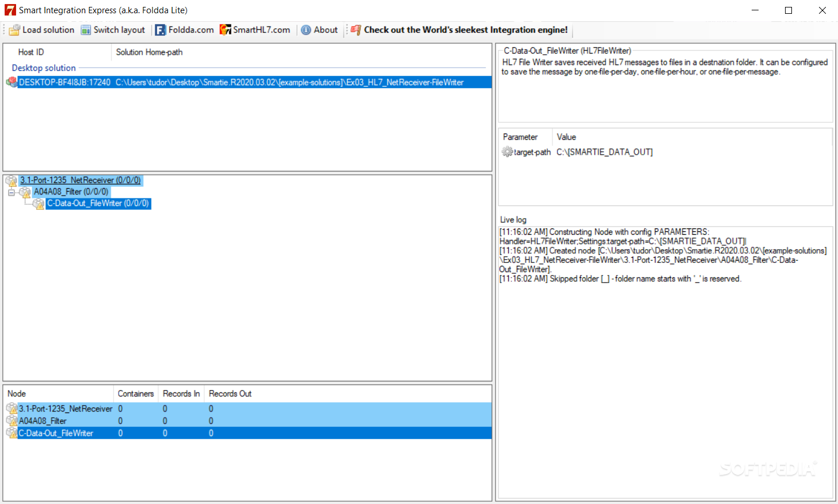The width and height of the screenshot is (838, 504).
Task: Select the C-Data-Out_FileWriter (0/0/0) tree node
Action: [x=98, y=204]
